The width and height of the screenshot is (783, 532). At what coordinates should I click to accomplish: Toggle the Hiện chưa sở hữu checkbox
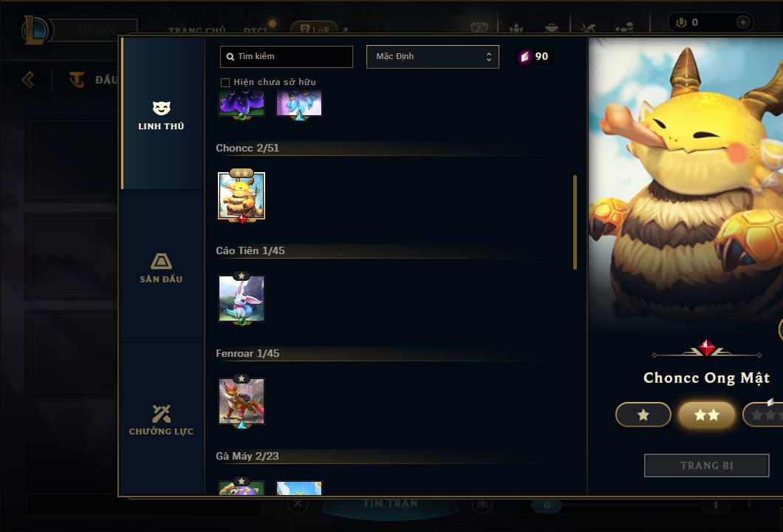[225, 83]
